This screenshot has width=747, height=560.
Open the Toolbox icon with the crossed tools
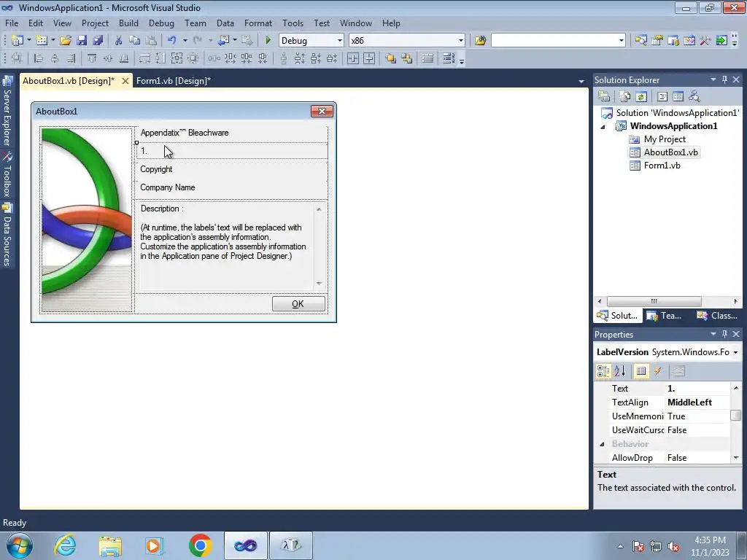pos(705,41)
